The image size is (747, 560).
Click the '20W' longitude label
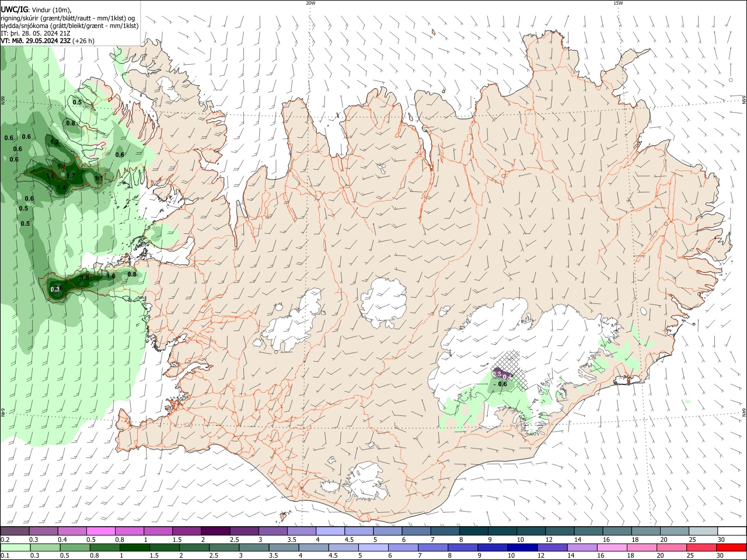point(310,3)
